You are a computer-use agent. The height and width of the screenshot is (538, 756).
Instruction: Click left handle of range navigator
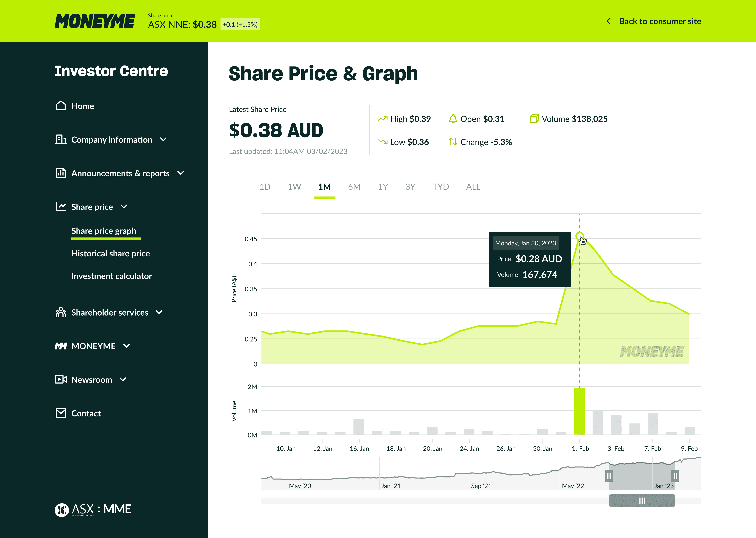pos(609,476)
